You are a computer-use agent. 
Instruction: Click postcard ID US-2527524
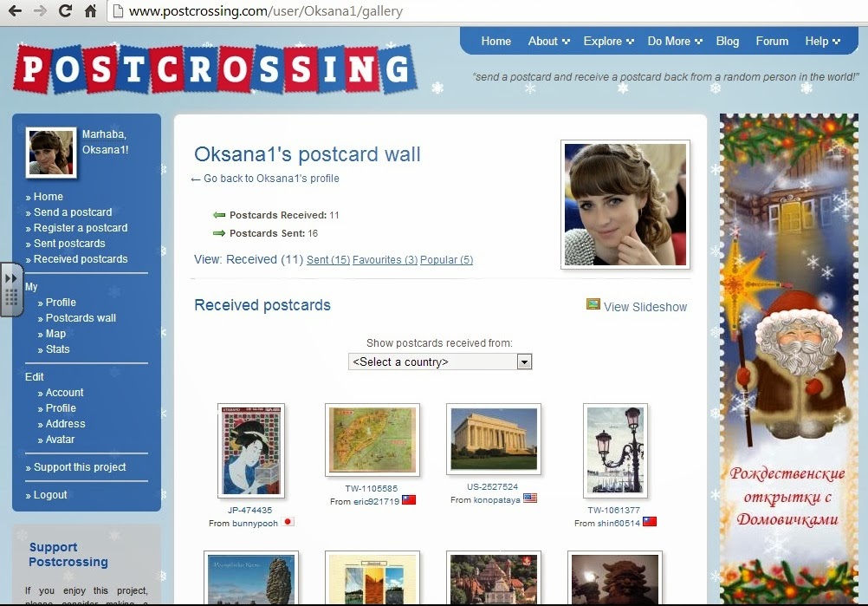tap(492, 487)
